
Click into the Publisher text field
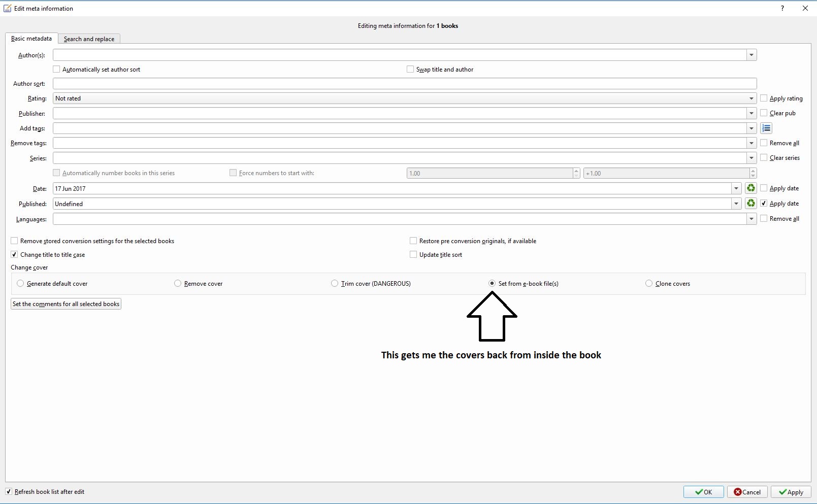point(400,113)
